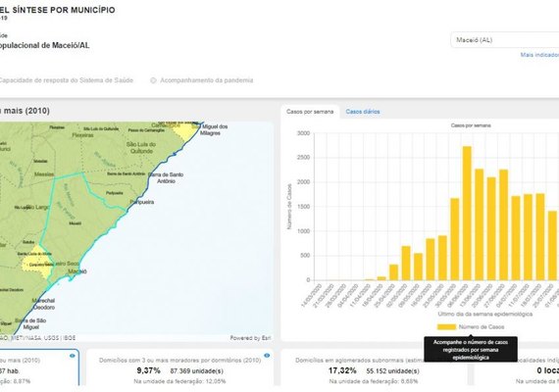The height and width of the screenshot is (392, 559).
Task: Click the Maceió label on the map
Action: 77,271
